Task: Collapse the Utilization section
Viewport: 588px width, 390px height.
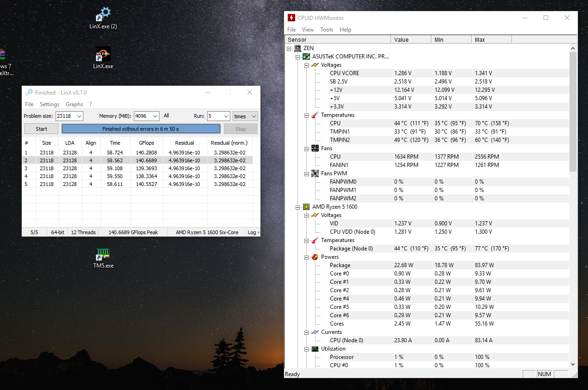Action: (x=306, y=349)
